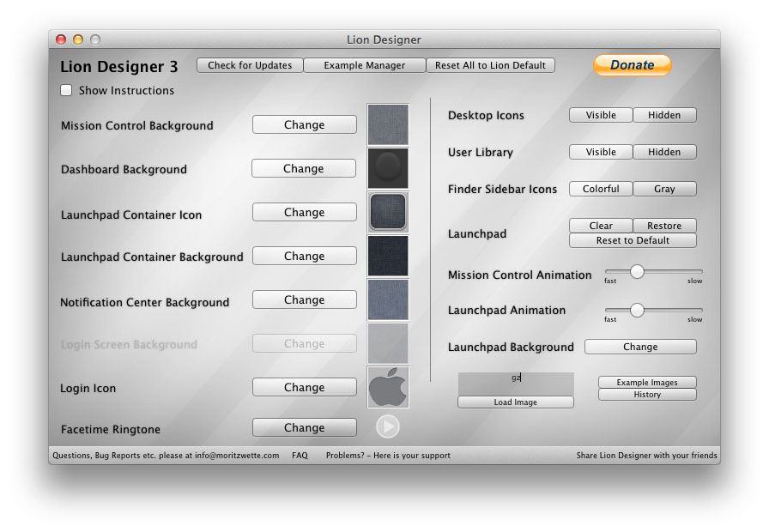Viewport: 769px width, 532px height.
Task: Click Reset All to Lion Default
Action: (491, 65)
